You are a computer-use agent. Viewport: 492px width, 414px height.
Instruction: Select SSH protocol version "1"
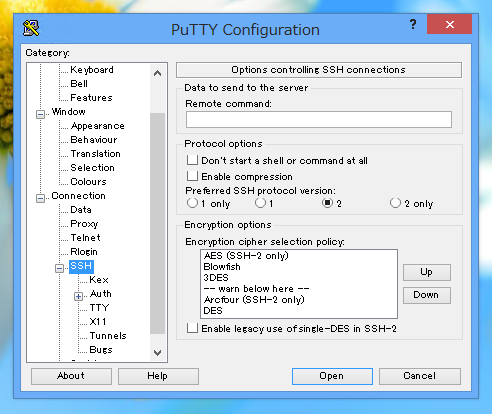[x=260, y=203]
